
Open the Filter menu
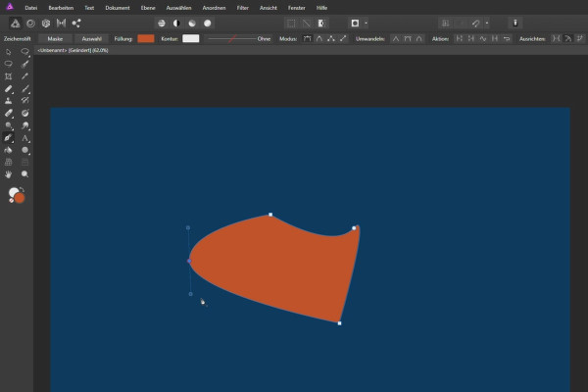243,8
